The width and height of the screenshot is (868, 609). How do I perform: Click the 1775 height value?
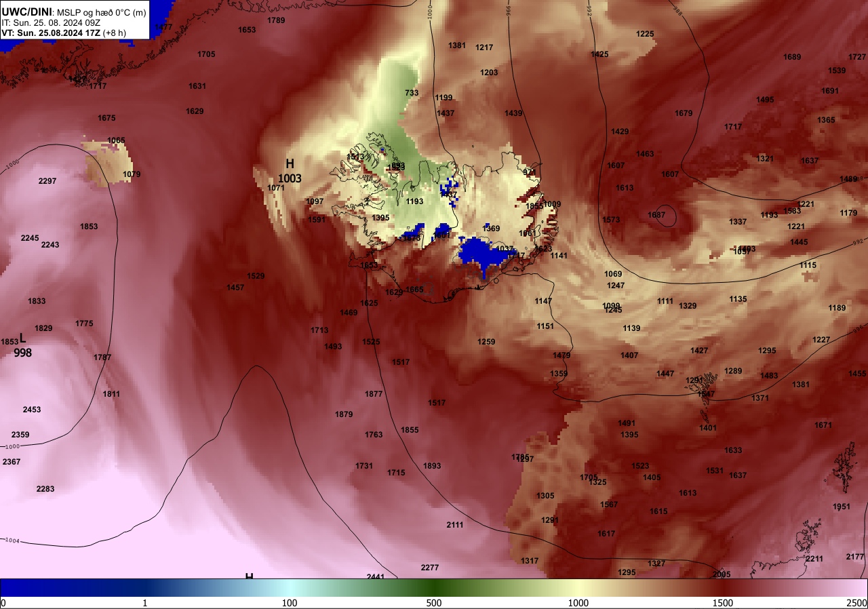tap(84, 323)
